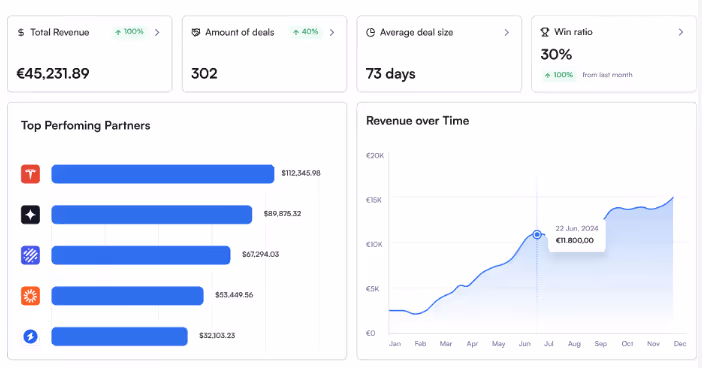The width and height of the screenshot is (702, 368).
Task: Click the 40% growth badge on Amount of deals
Action: pos(305,32)
